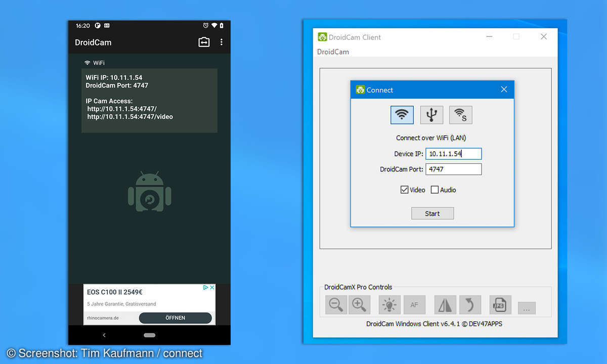This screenshot has height=364, width=607.
Task: Tap the http://10.11.1.54:4747/video link on phone
Action: click(130, 117)
